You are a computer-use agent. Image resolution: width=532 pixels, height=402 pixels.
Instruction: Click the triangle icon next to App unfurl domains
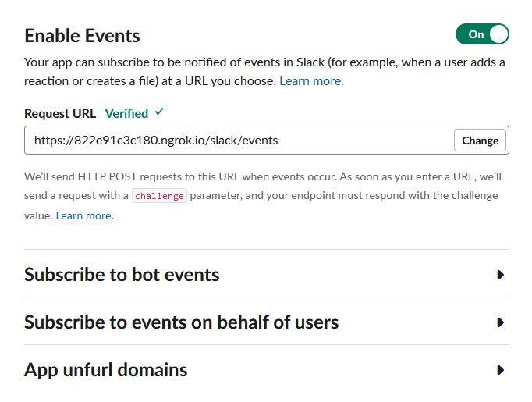(500, 370)
